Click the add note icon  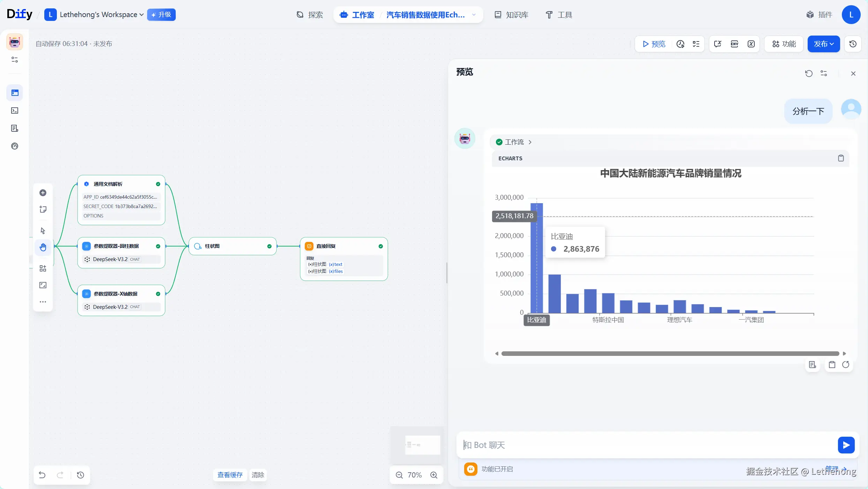tap(43, 209)
